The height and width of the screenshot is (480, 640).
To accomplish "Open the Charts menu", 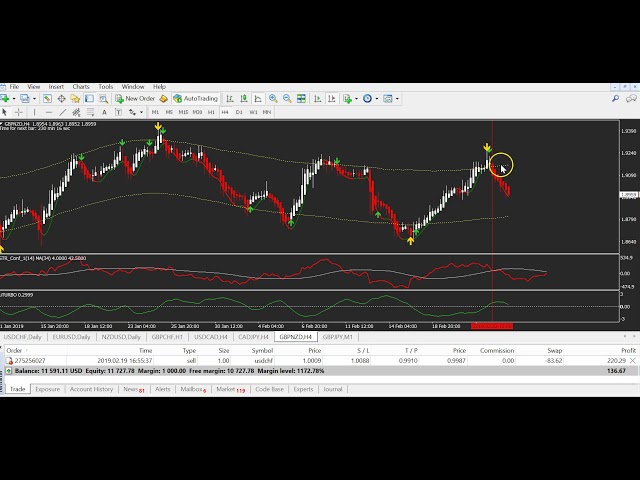I will coord(81,87).
